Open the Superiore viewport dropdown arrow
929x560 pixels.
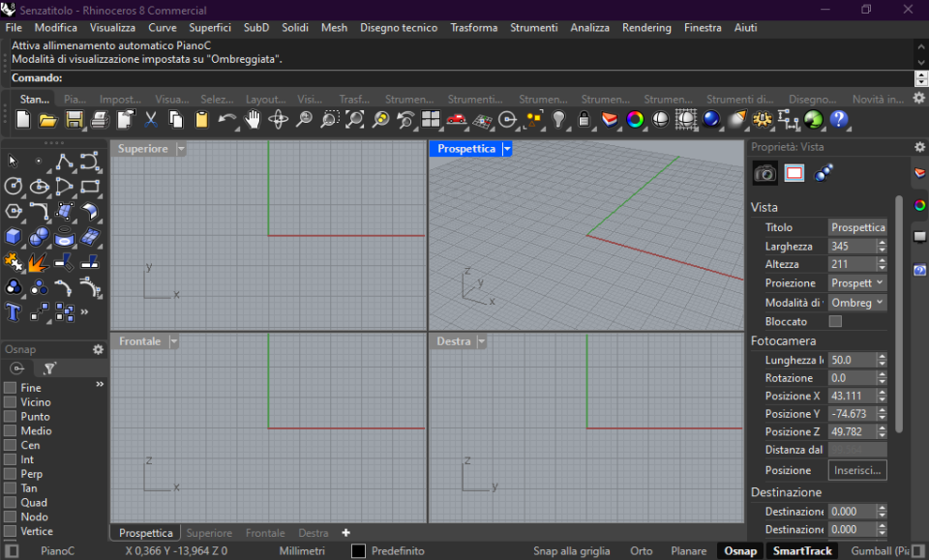(x=181, y=149)
